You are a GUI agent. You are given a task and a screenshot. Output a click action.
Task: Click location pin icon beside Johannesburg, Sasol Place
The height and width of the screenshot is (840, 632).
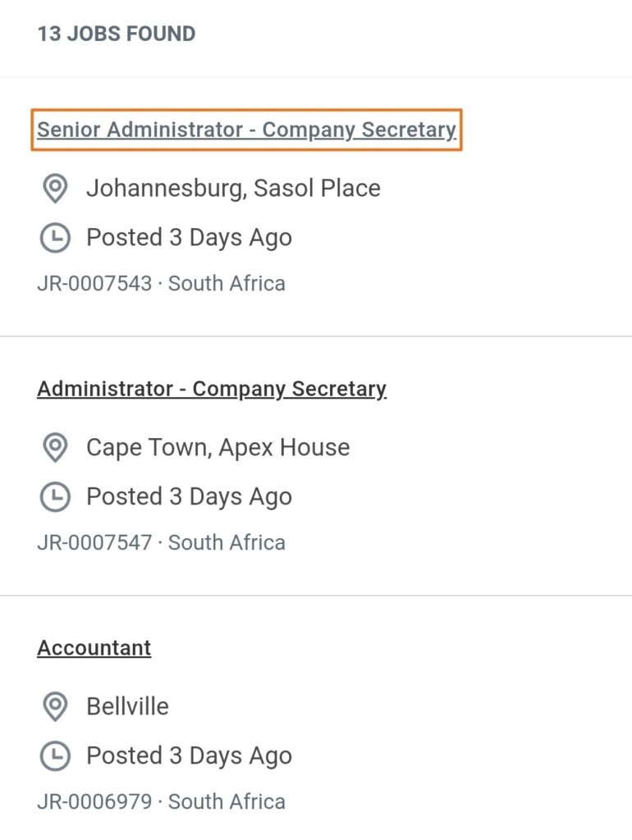pyautogui.click(x=54, y=189)
